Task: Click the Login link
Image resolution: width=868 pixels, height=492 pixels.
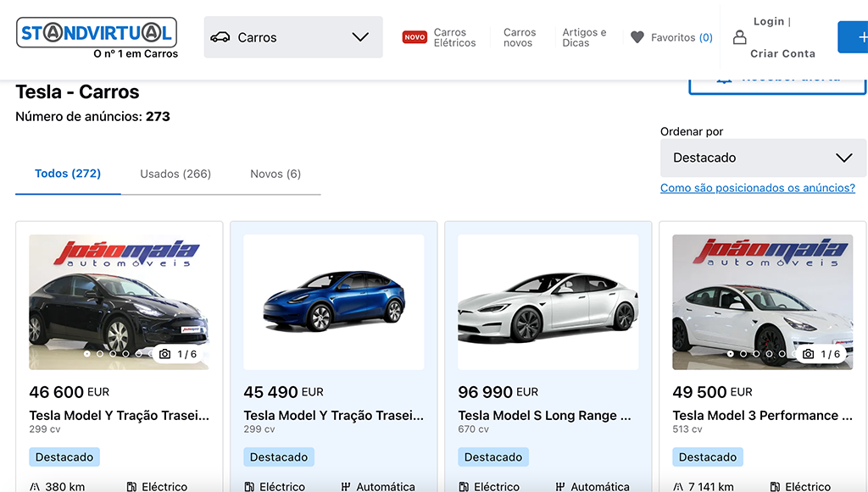Action: point(768,21)
